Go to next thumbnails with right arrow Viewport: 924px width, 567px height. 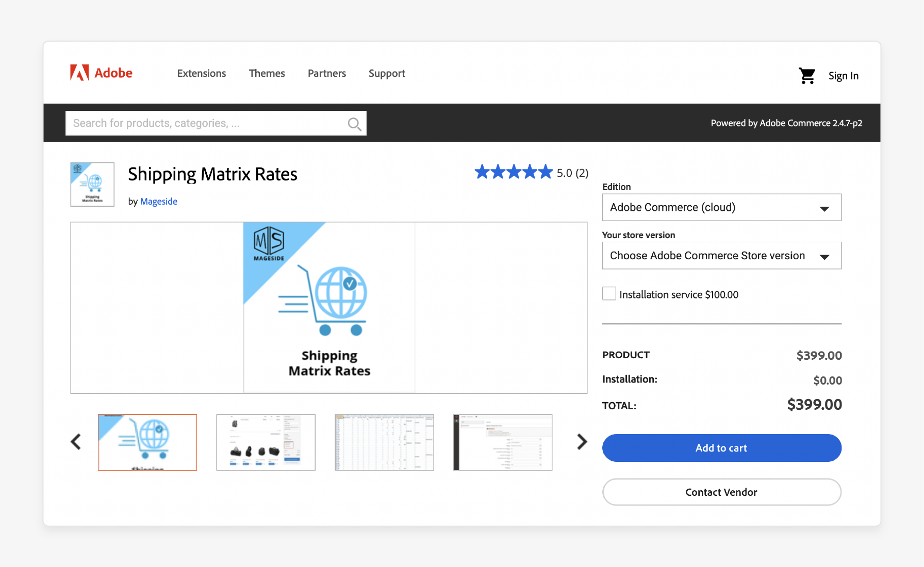coord(582,442)
